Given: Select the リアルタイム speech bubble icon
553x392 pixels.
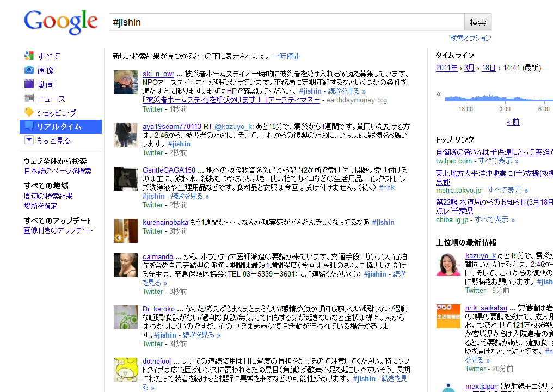Looking at the screenshot, I should 29,126.
